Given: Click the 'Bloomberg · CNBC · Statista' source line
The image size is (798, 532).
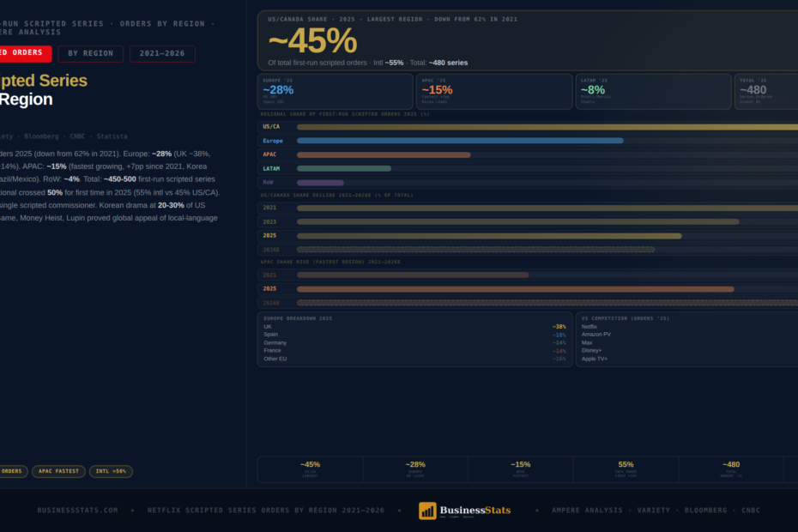Looking at the screenshot, I should [76, 136].
